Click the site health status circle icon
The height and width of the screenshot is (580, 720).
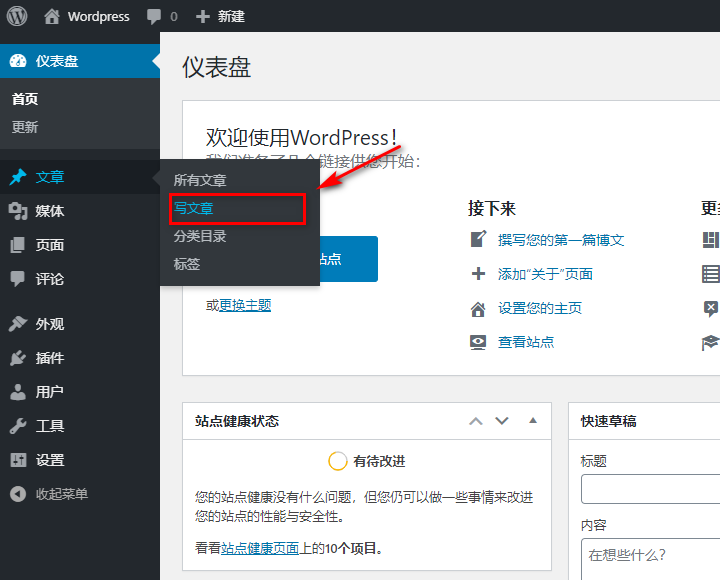point(338,461)
